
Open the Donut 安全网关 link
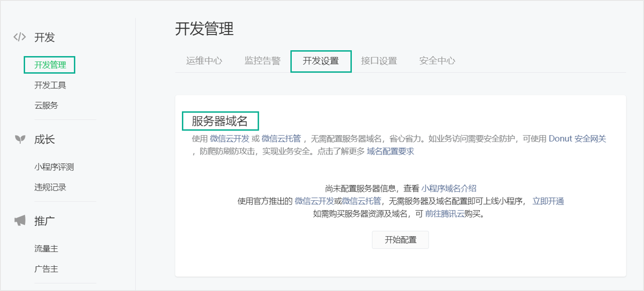click(x=577, y=138)
